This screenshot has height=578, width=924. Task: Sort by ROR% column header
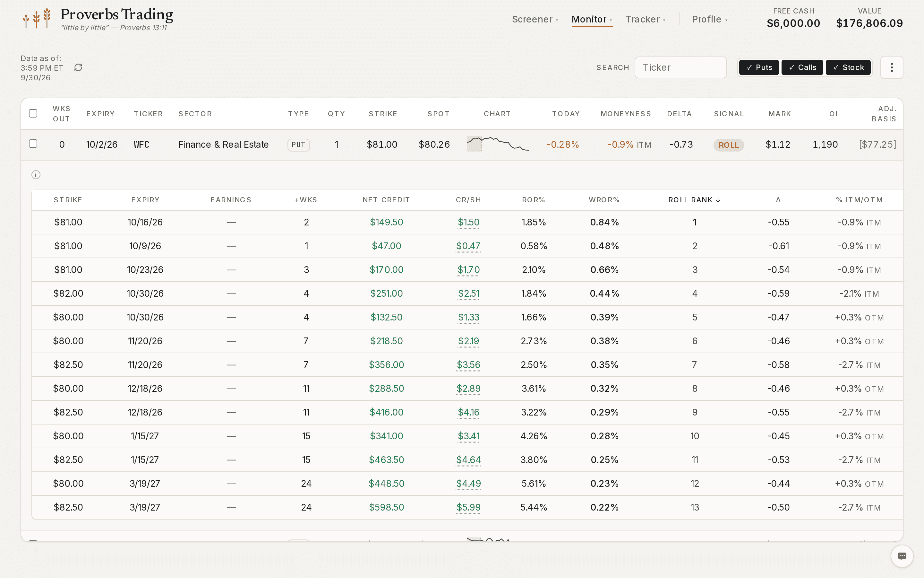[534, 200]
